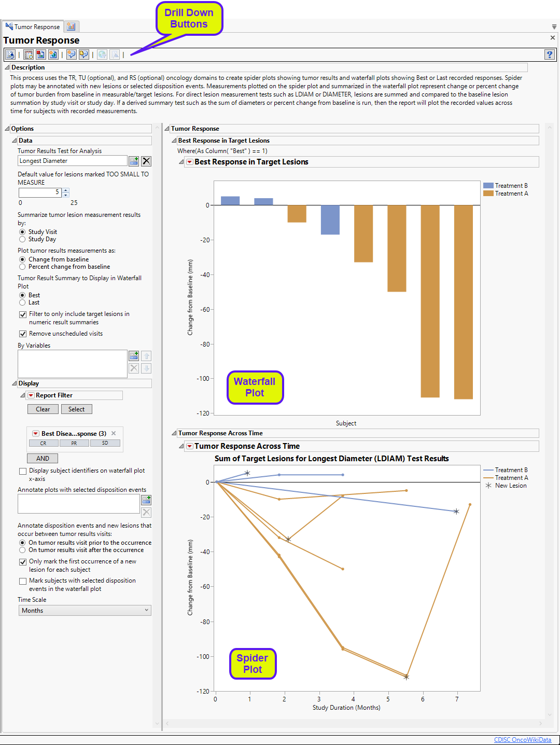The height and width of the screenshot is (745, 560).
Task: Enable Display subject identifiers on waterfall plot
Action: pyautogui.click(x=23, y=471)
